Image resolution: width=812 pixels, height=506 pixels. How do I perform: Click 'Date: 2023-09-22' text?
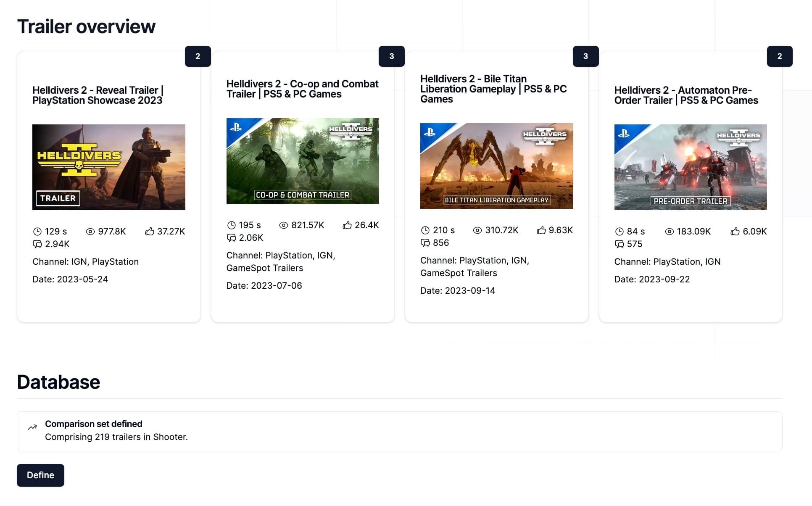[652, 279]
